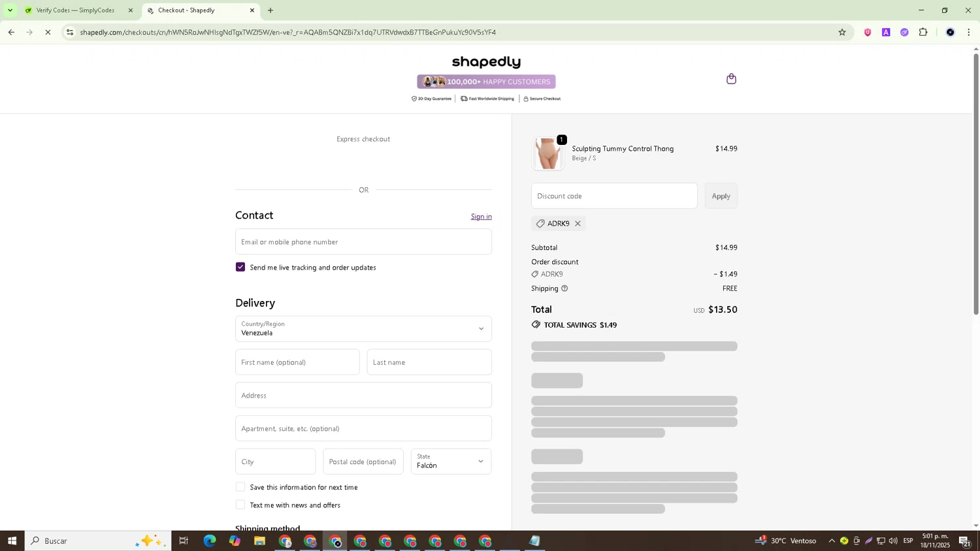This screenshot has height=551, width=980.
Task: Click the Postal code (optional) field
Action: click(x=363, y=462)
